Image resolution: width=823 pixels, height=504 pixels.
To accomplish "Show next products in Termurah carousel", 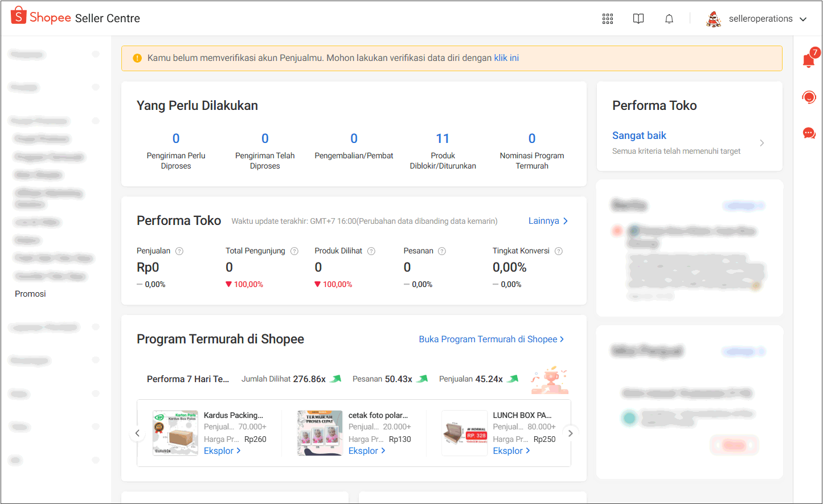I will click(x=570, y=433).
